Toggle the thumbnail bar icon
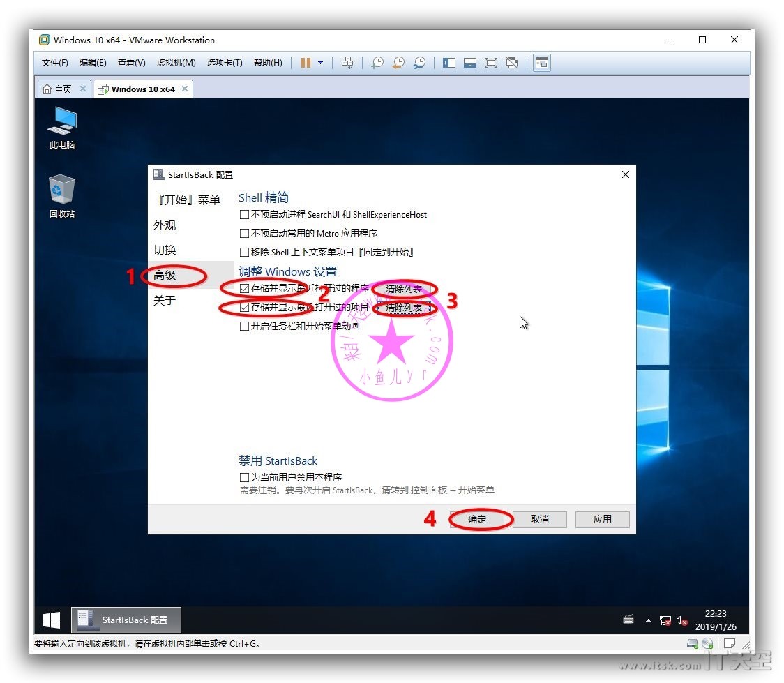784x683 pixels. [470, 63]
